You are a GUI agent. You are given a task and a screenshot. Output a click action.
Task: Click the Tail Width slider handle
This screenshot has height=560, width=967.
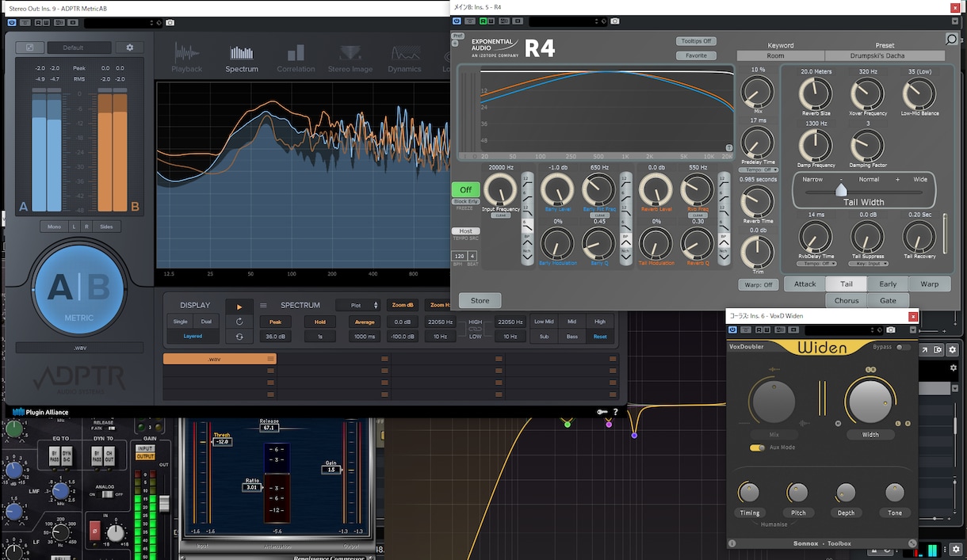click(841, 190)
